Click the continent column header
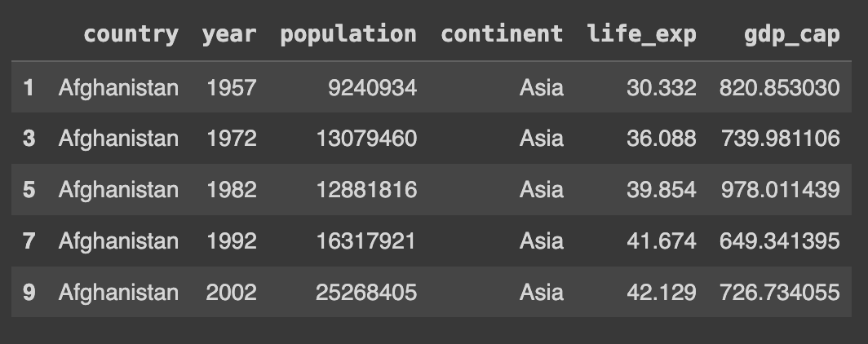This screenshot has height=344, width=868. (x=502, y=34)
